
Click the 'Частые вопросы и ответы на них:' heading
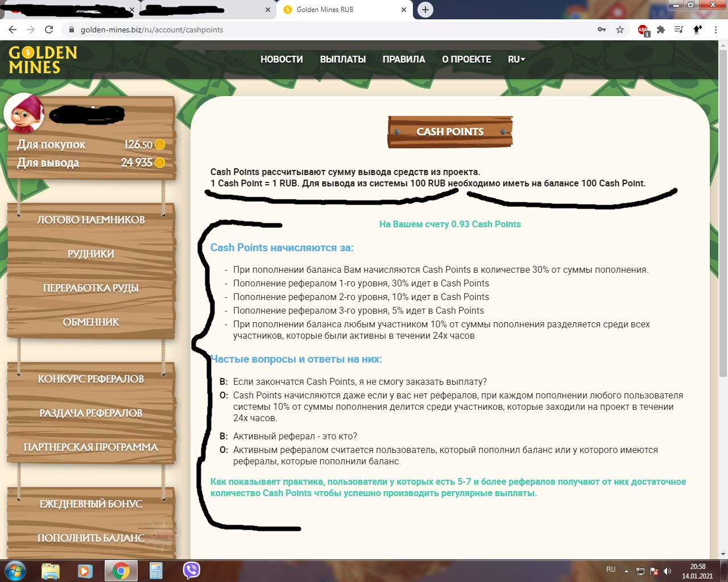[296, 359]
